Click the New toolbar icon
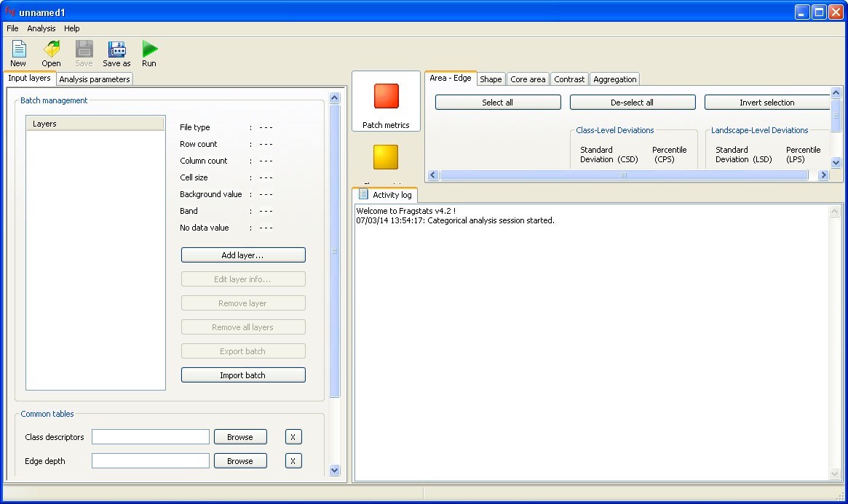 tap(19, 49)
